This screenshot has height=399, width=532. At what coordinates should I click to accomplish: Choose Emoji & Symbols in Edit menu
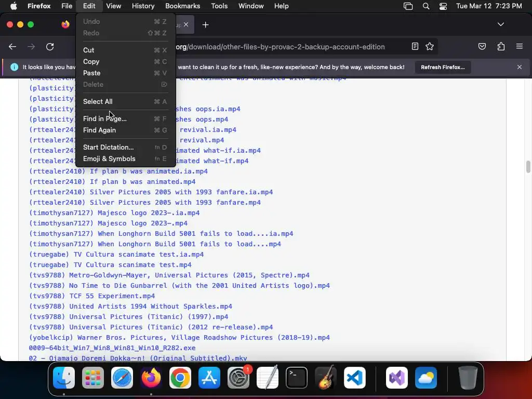(126, 159)
